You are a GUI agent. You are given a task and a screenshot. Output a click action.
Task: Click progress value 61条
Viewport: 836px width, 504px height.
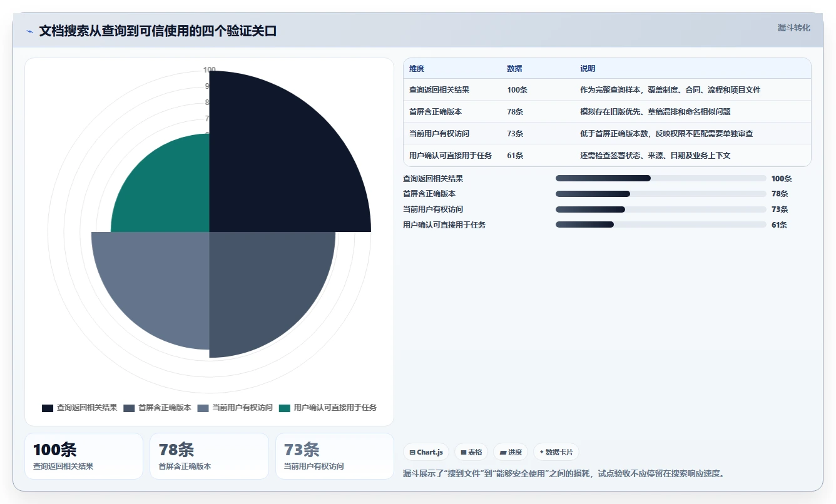pyautogui.click(x=780, y=225)
